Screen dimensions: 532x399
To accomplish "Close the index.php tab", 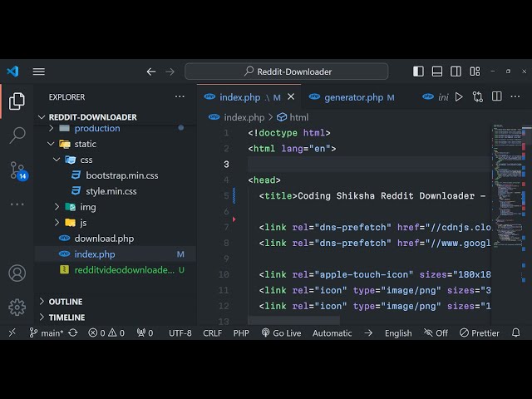I will click(292, 97).
